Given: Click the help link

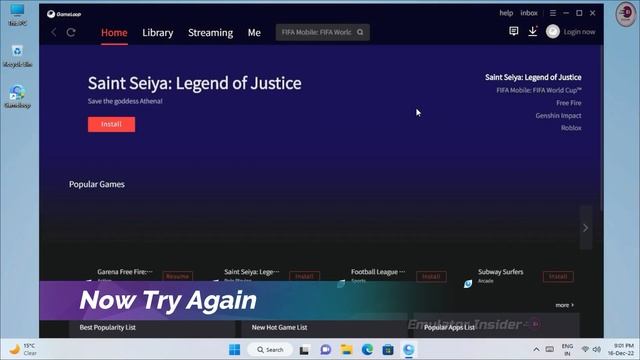Looking at the screenshot, I should coord(506,13).
